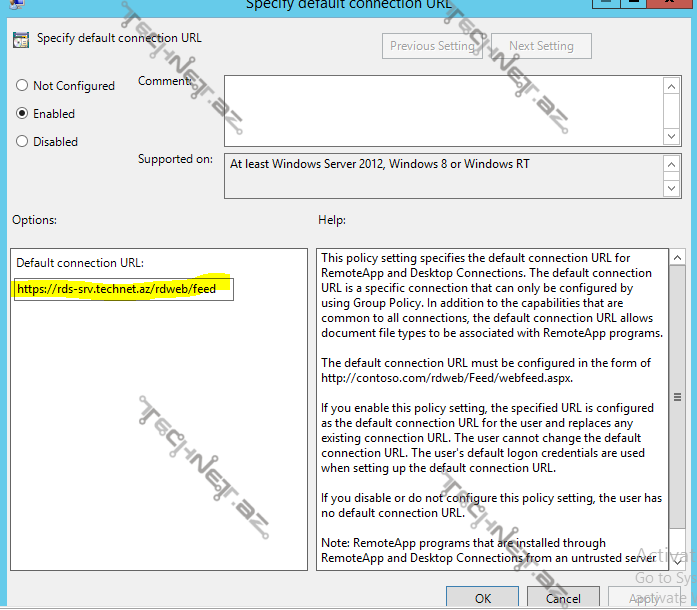Viewport: 697px width, 610px height.
Task: Click the Supported on scroll down arrow
Action: (x=672, y=187)
